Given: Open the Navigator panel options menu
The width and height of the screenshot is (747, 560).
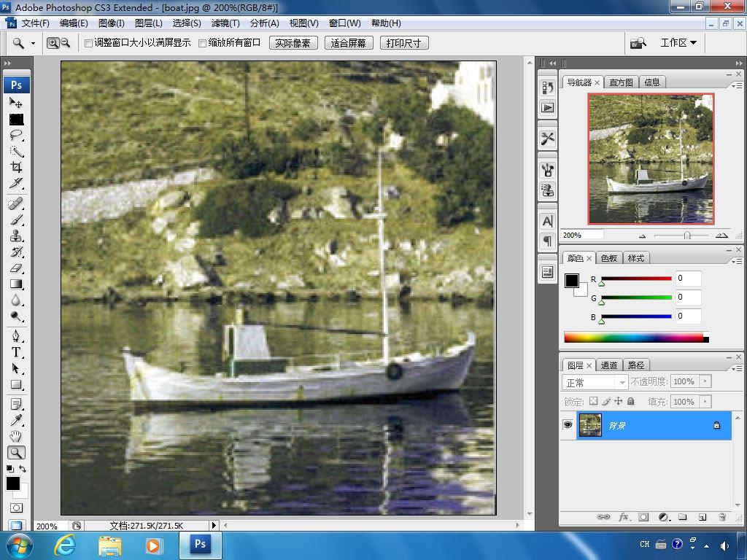Looking at the screenshot, I should [x=737, y=86].
